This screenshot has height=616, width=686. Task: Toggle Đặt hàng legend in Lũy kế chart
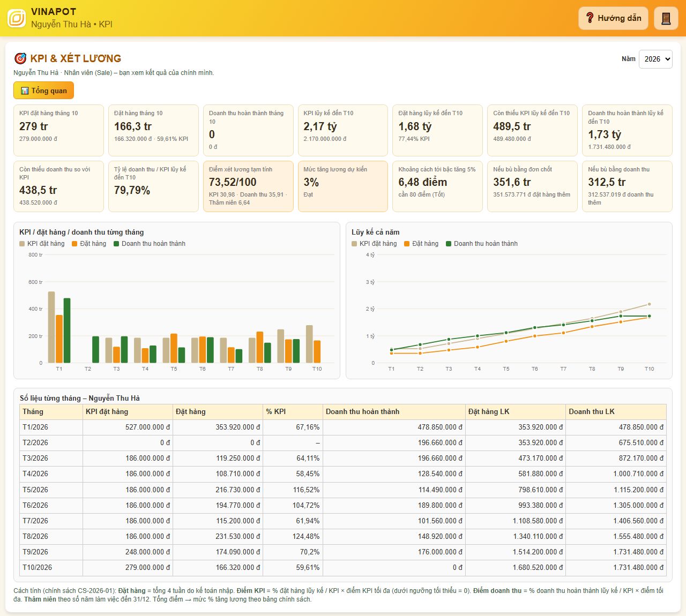point(421,244)
